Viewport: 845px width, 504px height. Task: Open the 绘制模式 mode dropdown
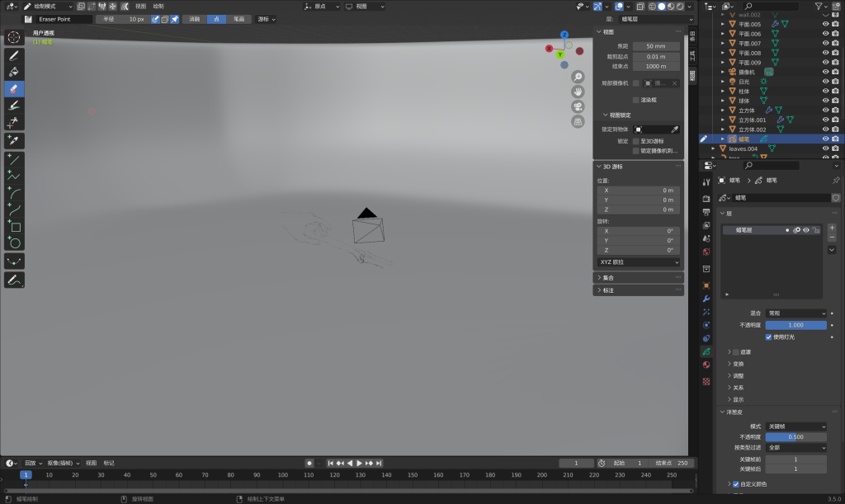pyautogui.click(x=49, y=6)
